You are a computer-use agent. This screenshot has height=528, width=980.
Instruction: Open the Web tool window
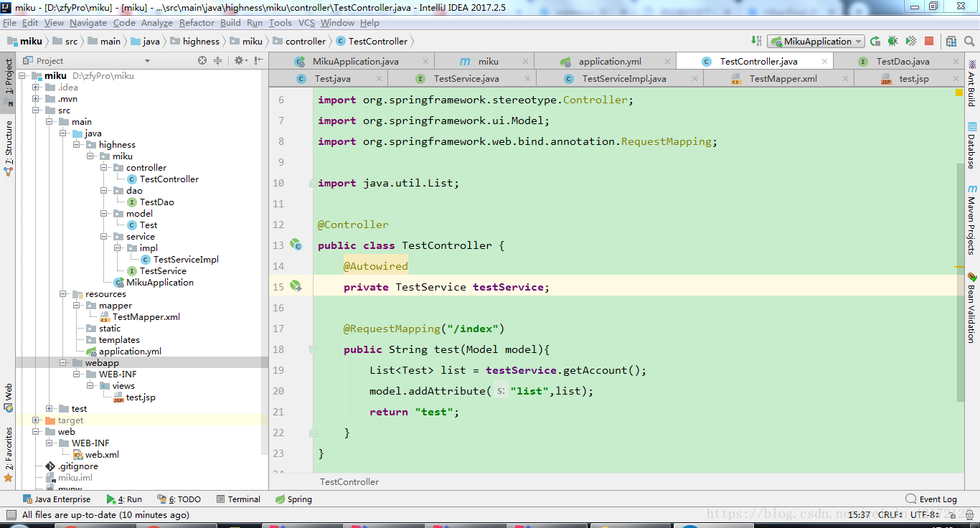tap(9, 397)
